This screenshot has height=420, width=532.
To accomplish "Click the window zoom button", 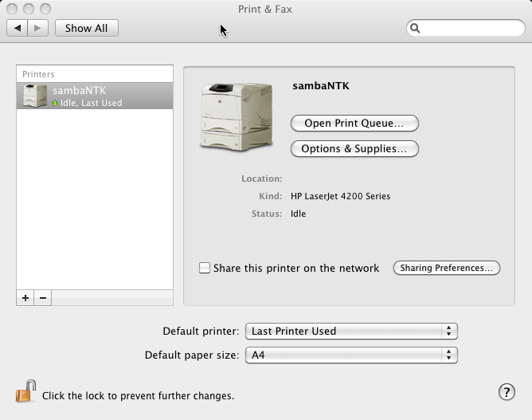I will coord(45,9).
